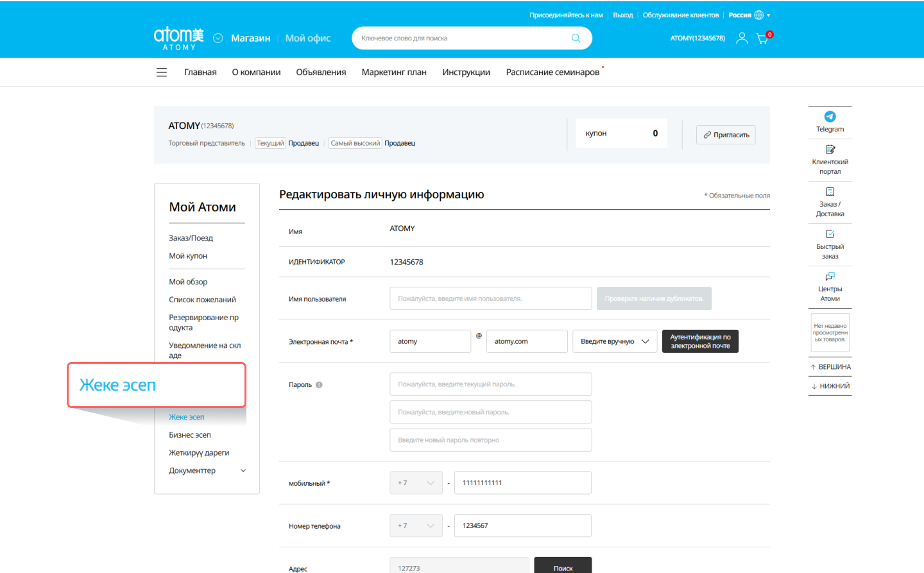
Task: Open the Расписание семинаров menu item
Action: pyautogui.click(x=552, y=73)
